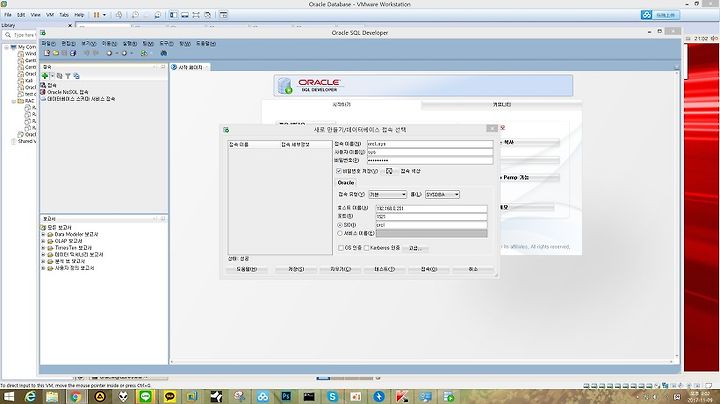Click the 테스트 button in connection dialog
Viewport: 720px width, 404px height.
(x=384, y=269)
